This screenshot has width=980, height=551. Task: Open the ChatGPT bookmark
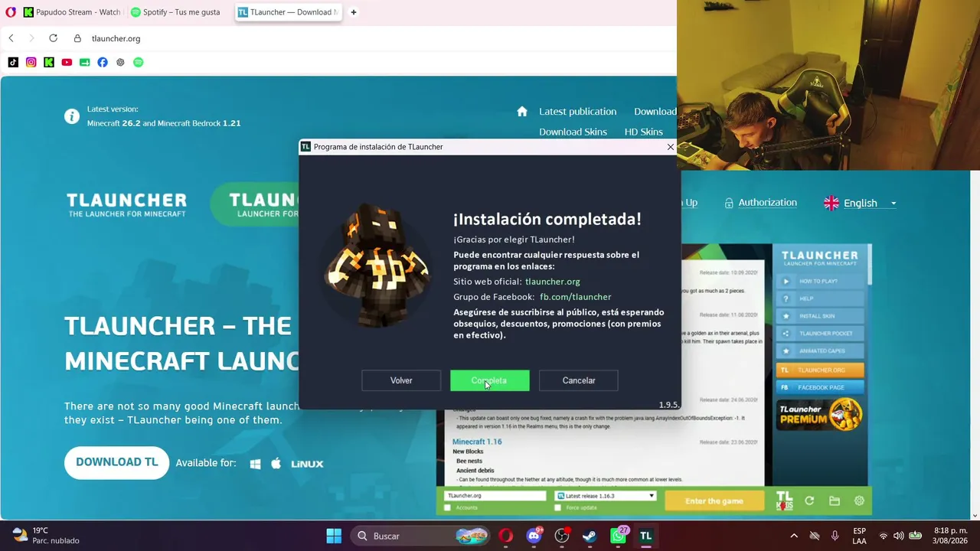120,62
